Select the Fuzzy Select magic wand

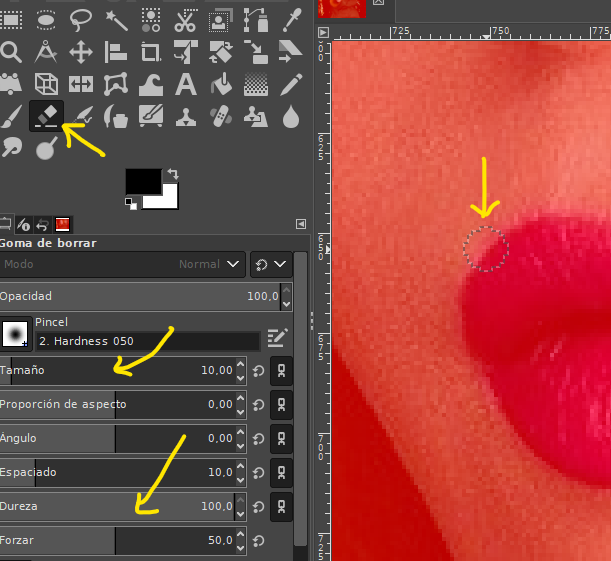116,18
